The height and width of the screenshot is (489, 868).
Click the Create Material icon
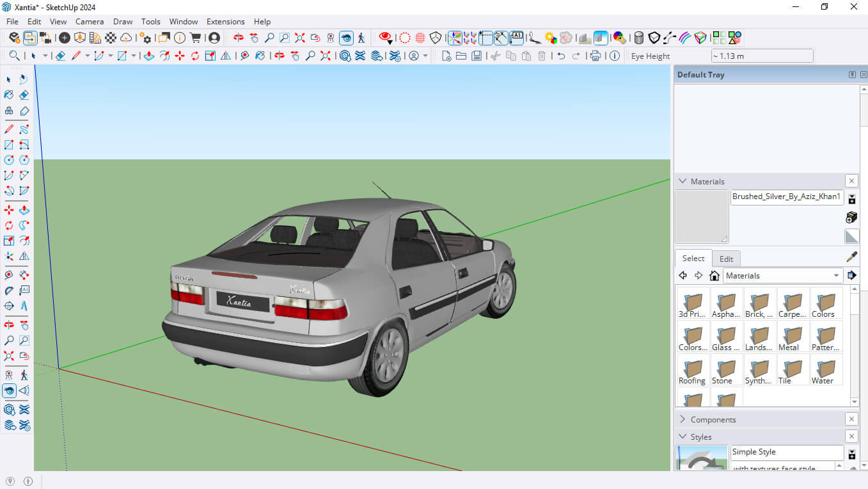(x=851, y=218)
